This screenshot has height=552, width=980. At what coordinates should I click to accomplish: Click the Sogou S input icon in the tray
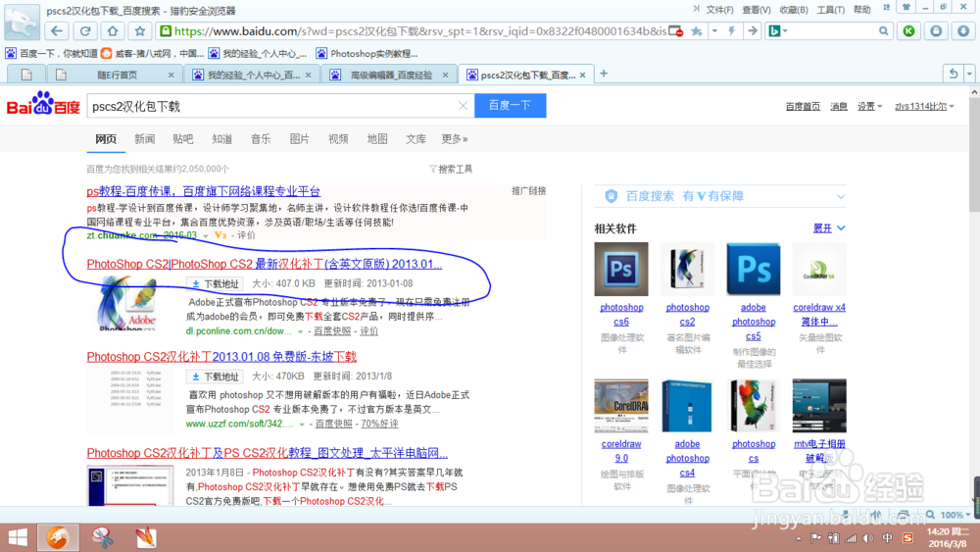[x=907, y=538]
